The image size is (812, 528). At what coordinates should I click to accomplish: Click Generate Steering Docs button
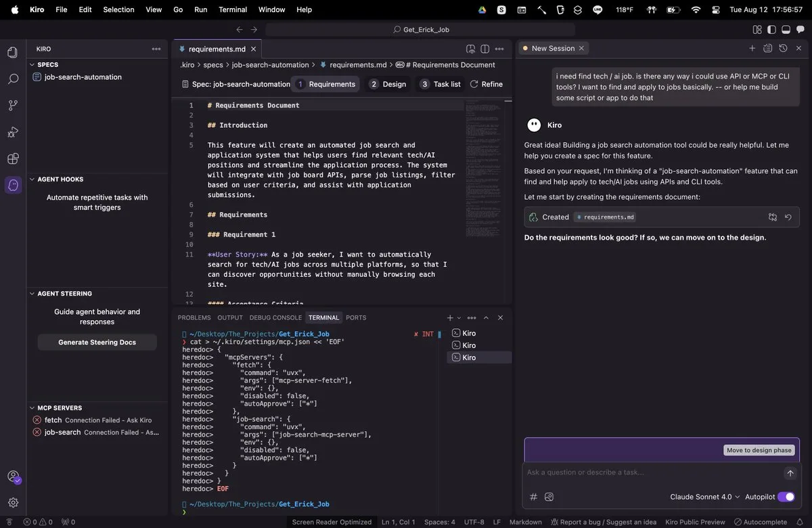(x=97, y=343)
